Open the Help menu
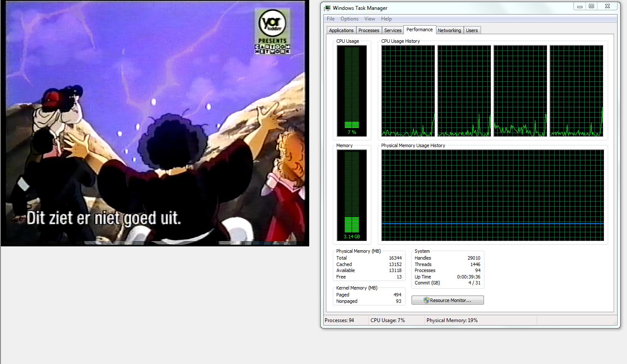 pos(386,19)
